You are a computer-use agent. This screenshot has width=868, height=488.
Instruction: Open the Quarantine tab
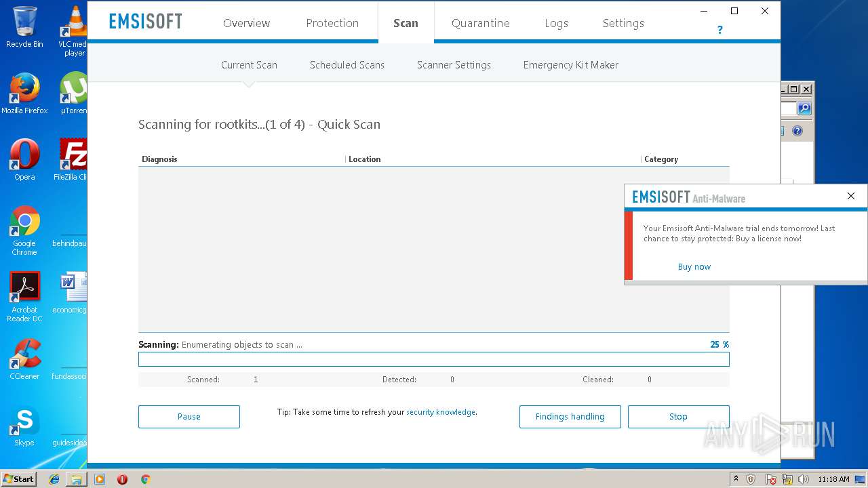coord(480,23)
